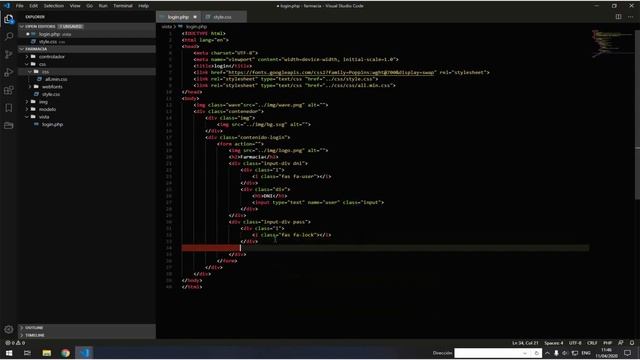The height and width of the screenshot is (360, 640).
Task: Open the Help menu
Action: point(143,6)
